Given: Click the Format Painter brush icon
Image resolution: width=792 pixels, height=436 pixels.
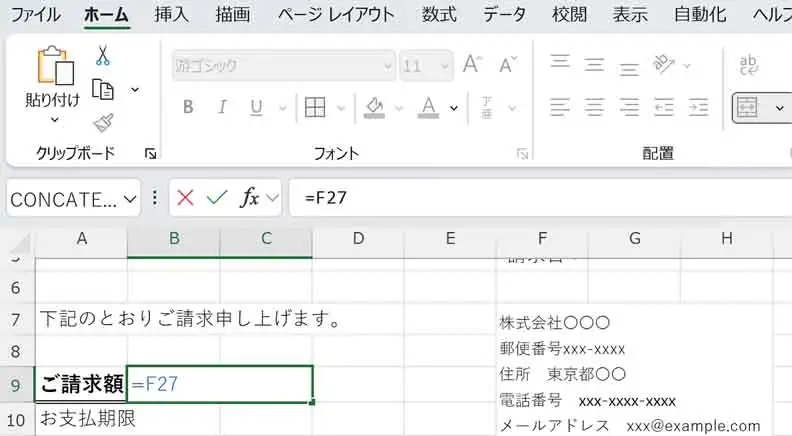Looking at the screenshot, I should (x=103, y=122).
